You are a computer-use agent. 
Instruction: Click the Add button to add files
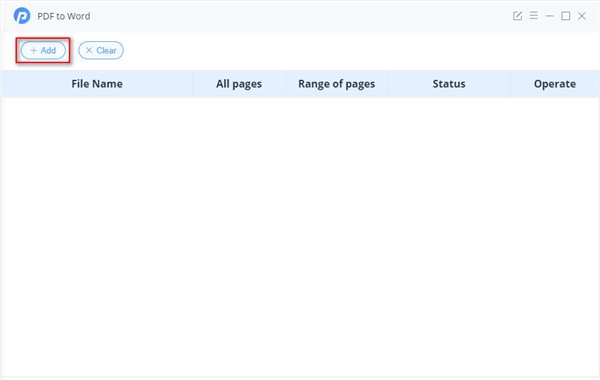(43, 50)
